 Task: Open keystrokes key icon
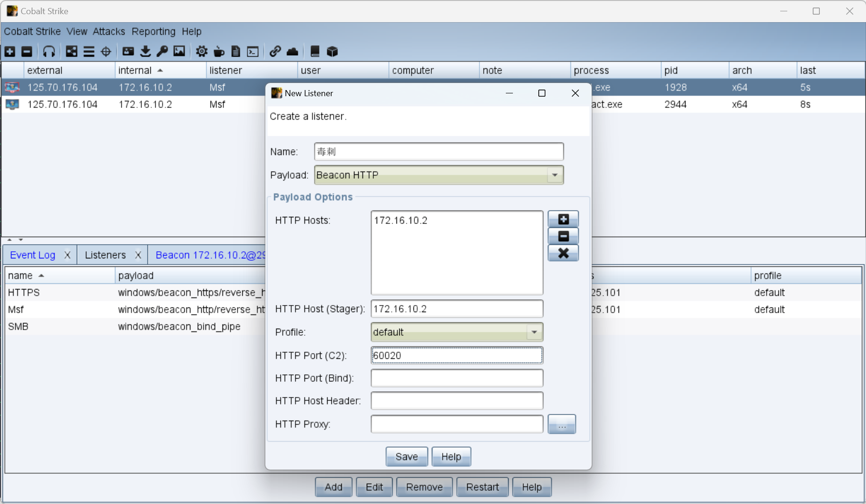[162, 51]
